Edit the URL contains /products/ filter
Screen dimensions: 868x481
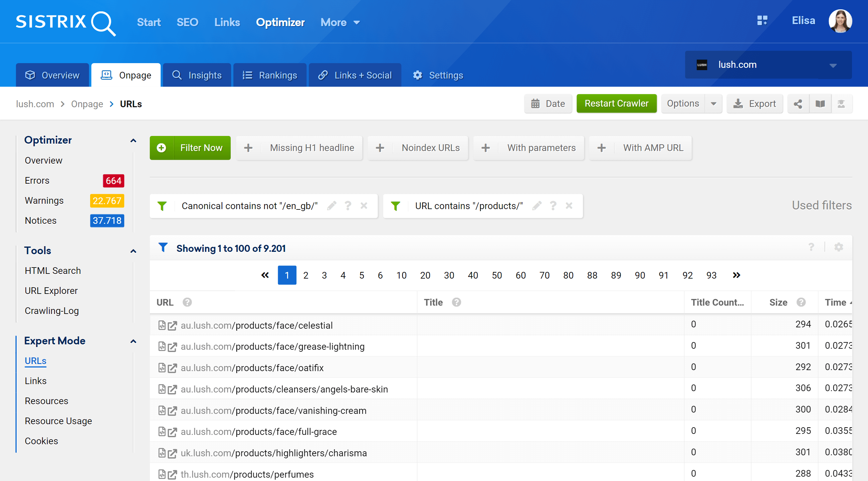click(x=537, y=206)
